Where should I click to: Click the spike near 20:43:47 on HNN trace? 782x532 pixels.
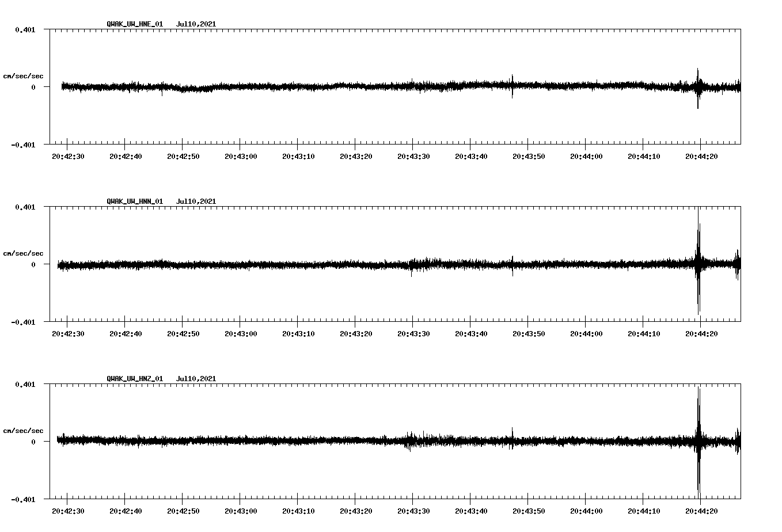point(512,265)
